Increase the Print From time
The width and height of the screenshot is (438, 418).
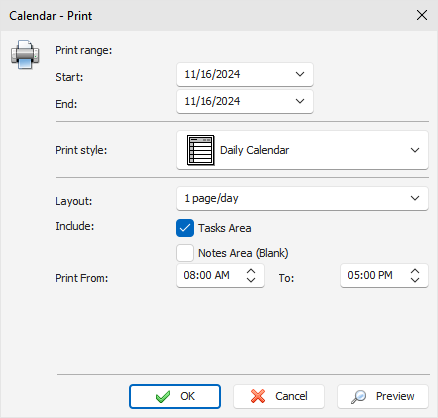coord(251,271)
